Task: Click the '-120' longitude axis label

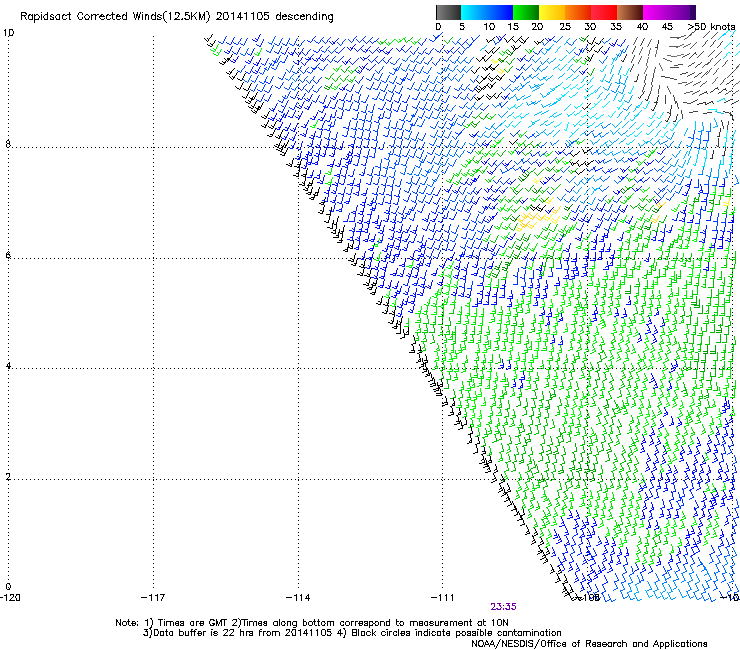Action: coord(10,598)
